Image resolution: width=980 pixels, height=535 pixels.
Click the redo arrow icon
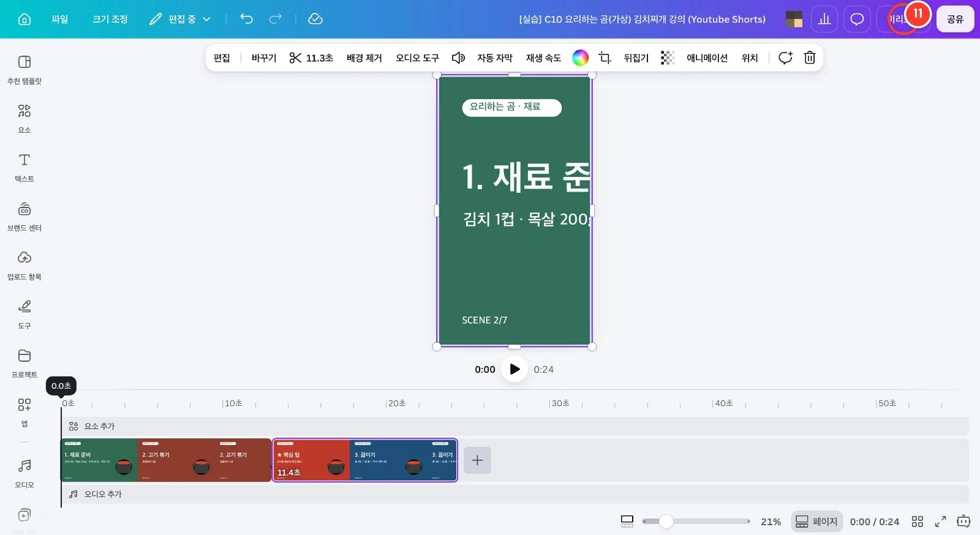[x=276, y=19]
